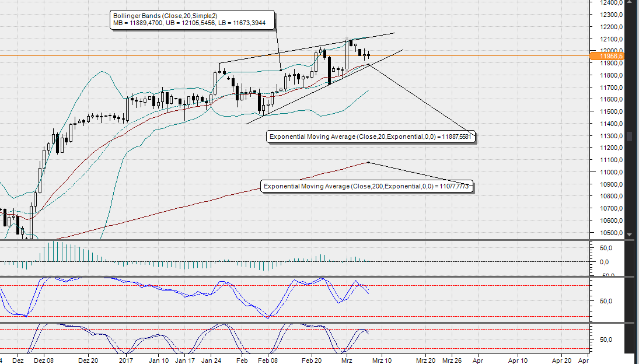The height and width of the screenshot is (364, 639).
Task: Click the Feb 08 date label
Action: pos(268,360)
